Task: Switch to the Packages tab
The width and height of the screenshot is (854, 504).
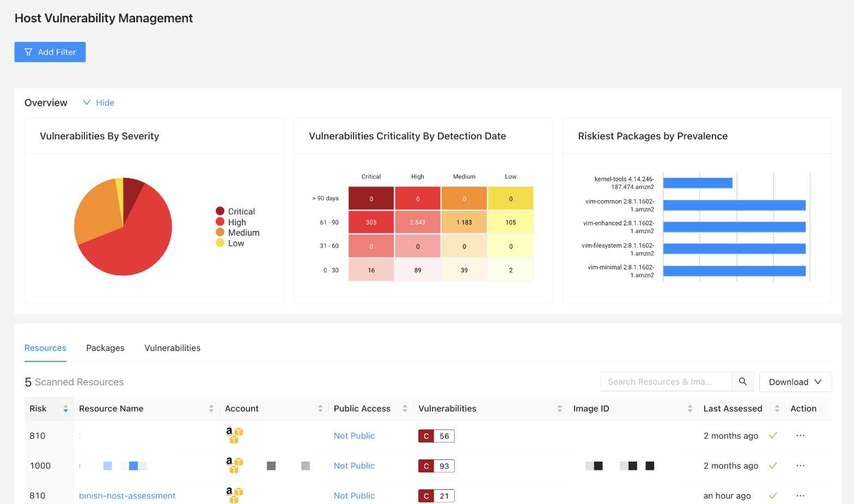Action: pyautogui.click(x=105, y=348)
